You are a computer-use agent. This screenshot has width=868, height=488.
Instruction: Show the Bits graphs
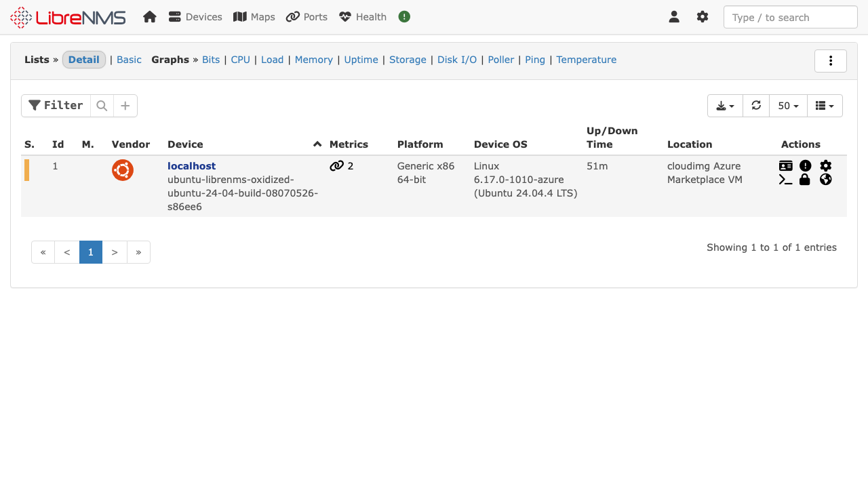211,60
